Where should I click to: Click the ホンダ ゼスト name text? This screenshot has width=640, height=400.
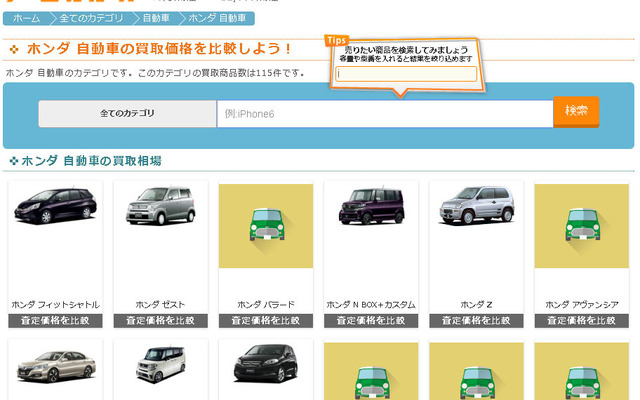click(x=160, y=304)
